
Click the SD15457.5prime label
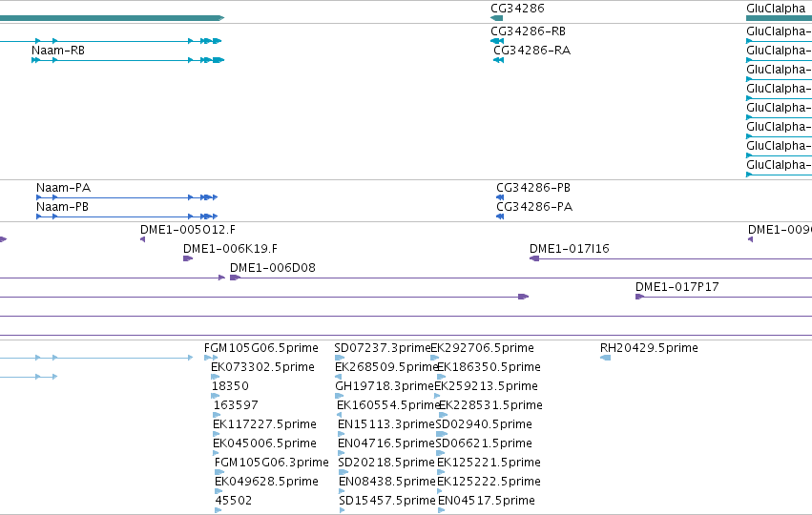[387, 501]
